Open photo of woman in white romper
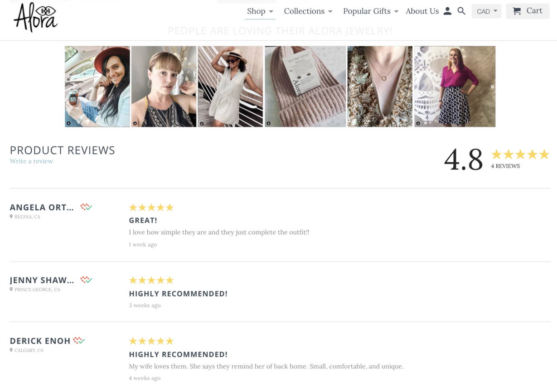The width and height of the screenshot is (557, 392). pos(230,86)
